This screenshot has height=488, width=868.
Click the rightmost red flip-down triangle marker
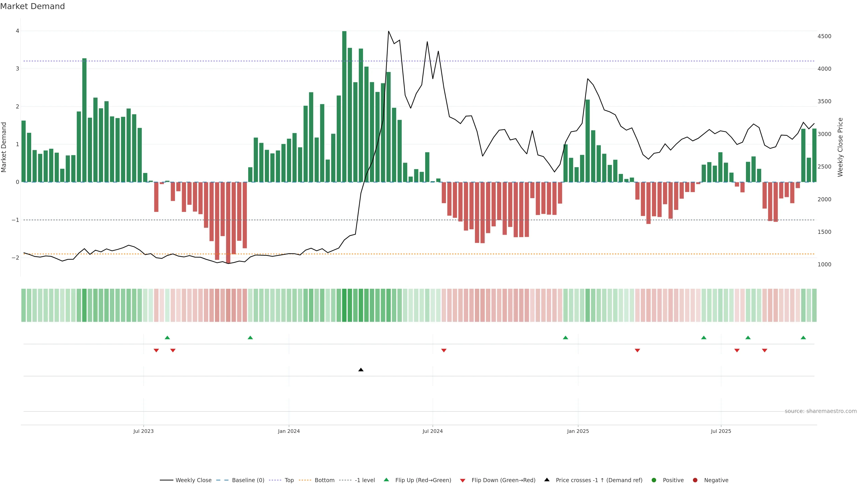(764, 351)
